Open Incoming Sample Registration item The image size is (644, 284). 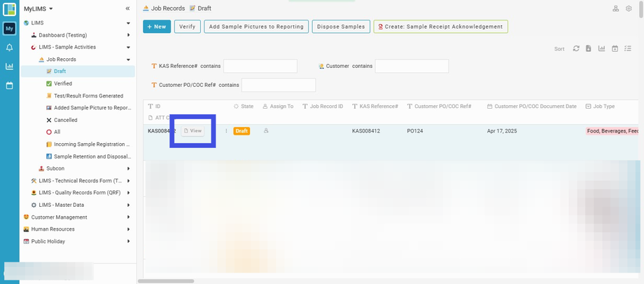coord(78,144)
